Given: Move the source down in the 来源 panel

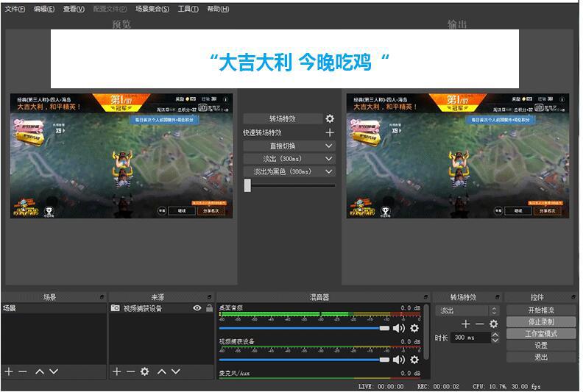Looking at the screenshot, I should [176, 371].
